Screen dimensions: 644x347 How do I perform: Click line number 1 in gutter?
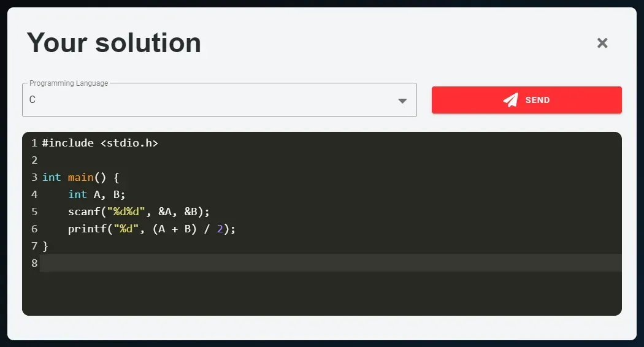(x=34, y=143)
